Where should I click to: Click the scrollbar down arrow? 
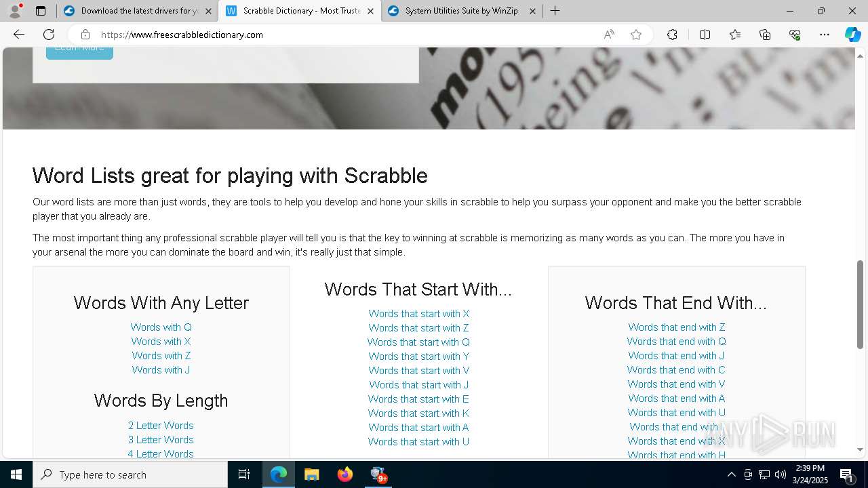tap(861, 450)
